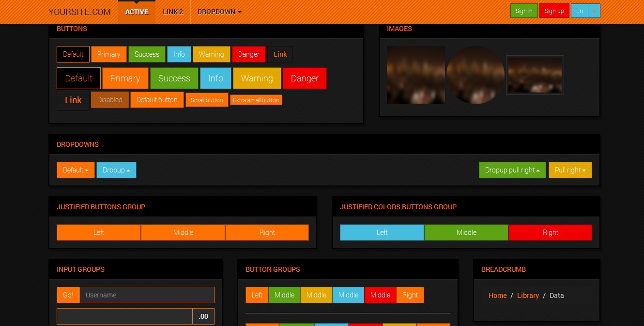
Task: Open the Library breadcrumb link
Action: (528, 295)
